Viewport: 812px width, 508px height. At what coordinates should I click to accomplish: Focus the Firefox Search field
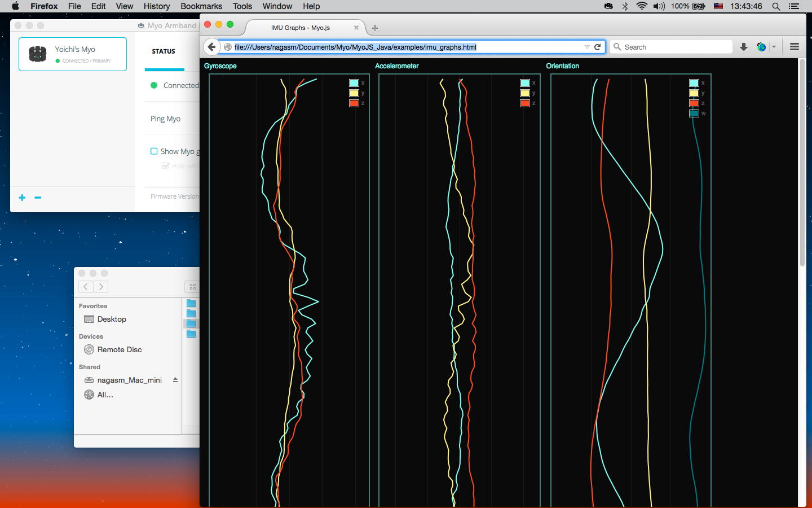[672, 47]
